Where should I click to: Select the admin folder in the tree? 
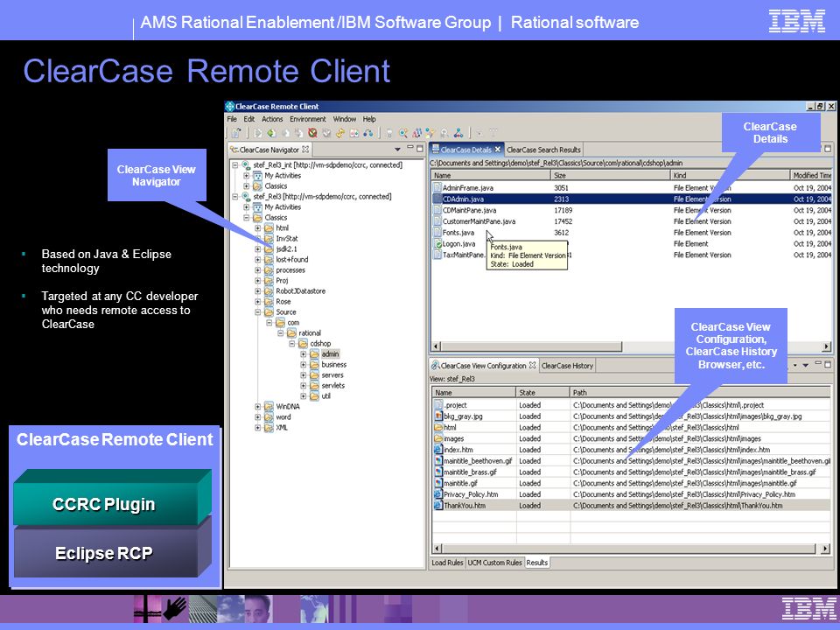coord(330,354)
